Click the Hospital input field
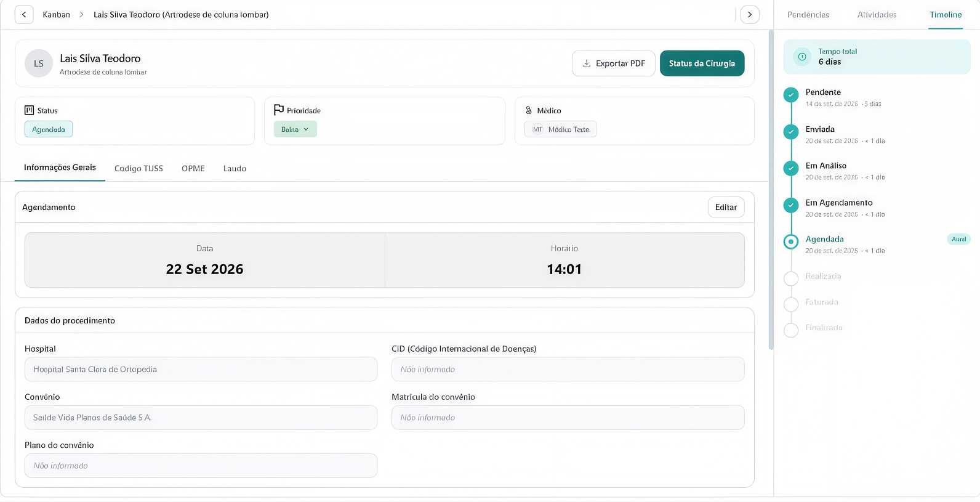This screenshot has width=980, height=502. [x=201, y=370]
